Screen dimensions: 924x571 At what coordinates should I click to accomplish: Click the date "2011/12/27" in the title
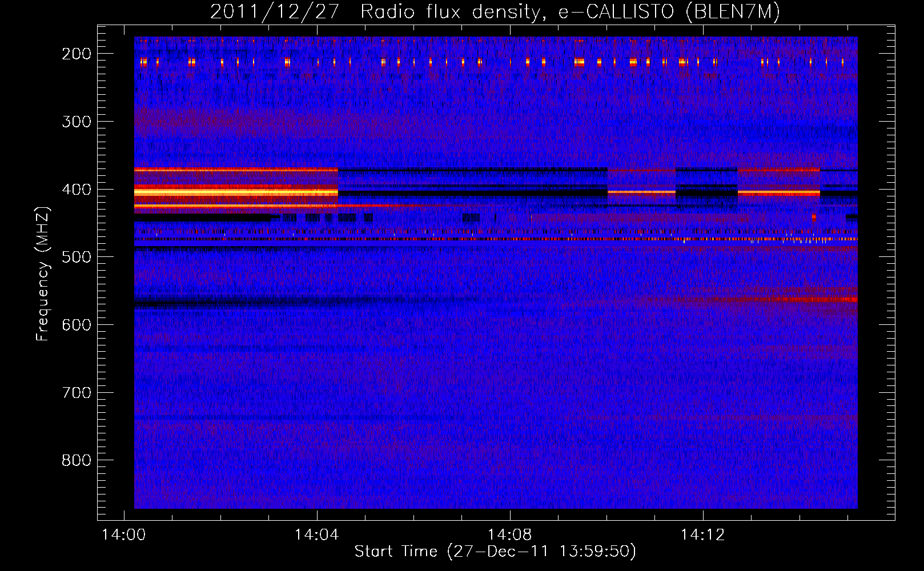[275, 13]
